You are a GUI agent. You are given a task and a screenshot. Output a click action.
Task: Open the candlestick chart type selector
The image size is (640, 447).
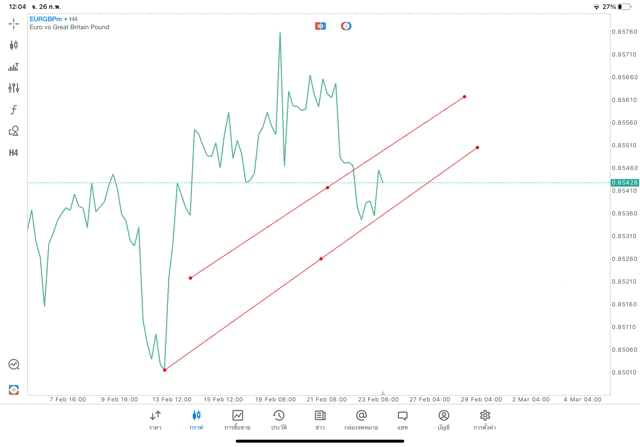pyautogui.click(x=14, y=45)
